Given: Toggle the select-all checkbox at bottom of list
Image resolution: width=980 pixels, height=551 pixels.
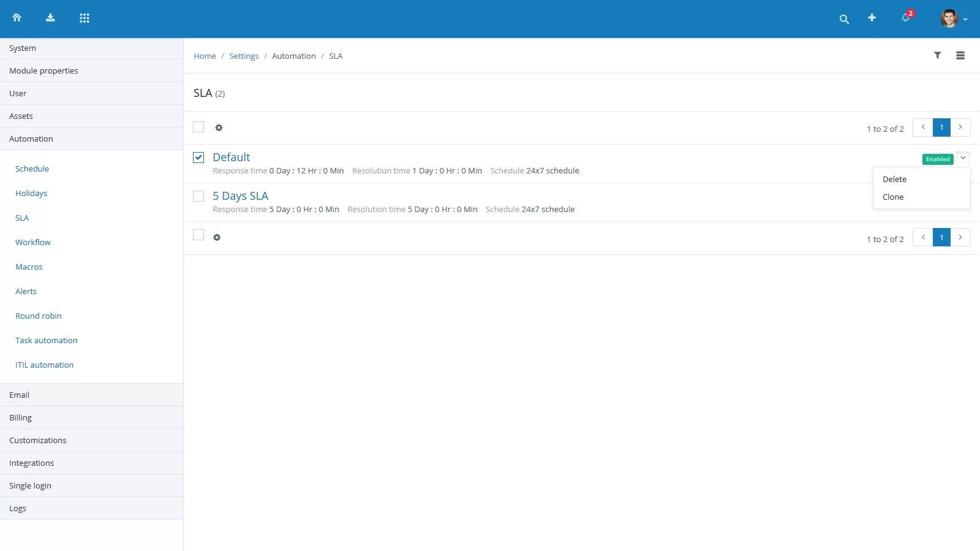Looking at the screenshot, I should click(198, 235).
